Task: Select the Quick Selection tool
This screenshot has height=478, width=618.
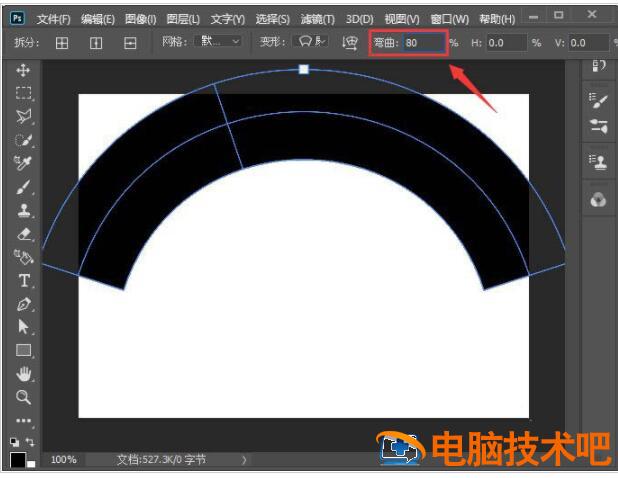Action: click(24, 140)
